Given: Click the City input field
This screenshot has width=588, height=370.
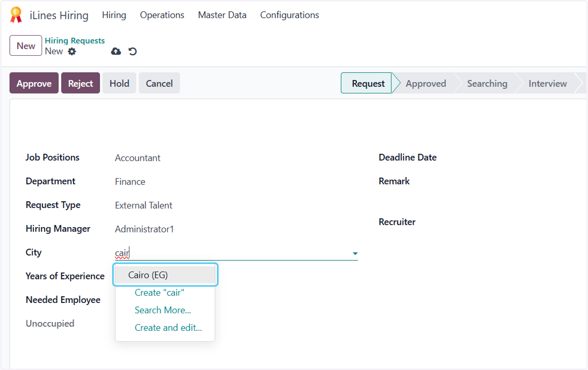Looking at the screenshot, I should pos(232,253).
